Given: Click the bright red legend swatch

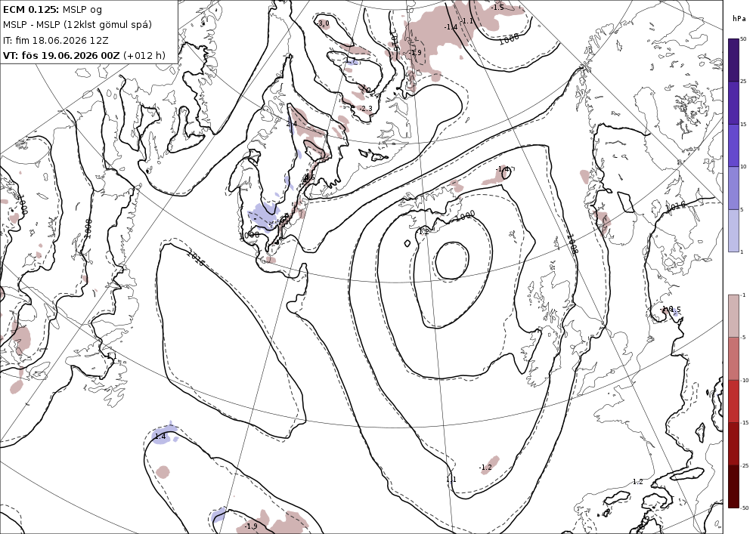Looking at the screenshot, I should coord(733,401).
